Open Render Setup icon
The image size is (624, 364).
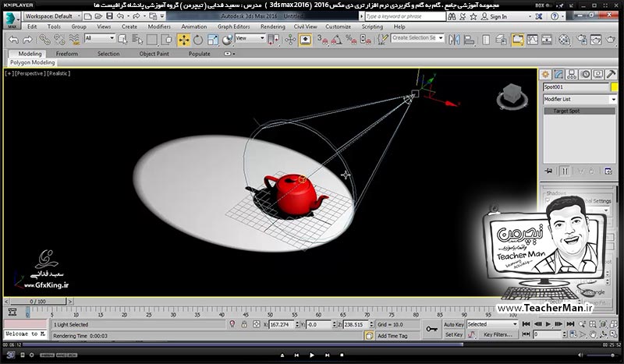pos(581,40)
